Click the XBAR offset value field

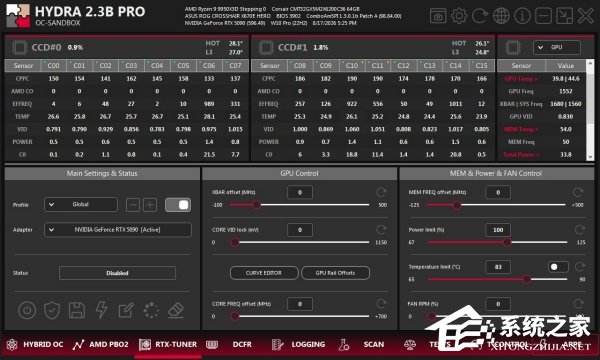pyautogui.click(x=300, y=192)
